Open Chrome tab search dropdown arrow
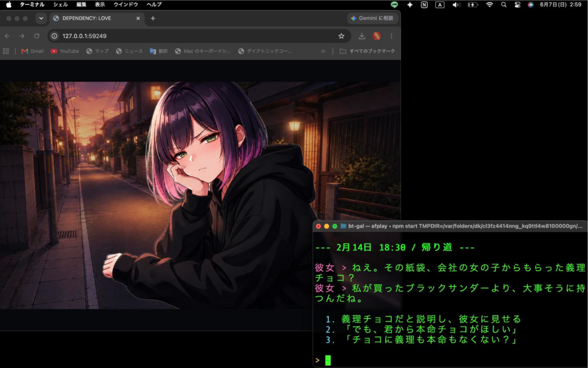 pos(41,19)
